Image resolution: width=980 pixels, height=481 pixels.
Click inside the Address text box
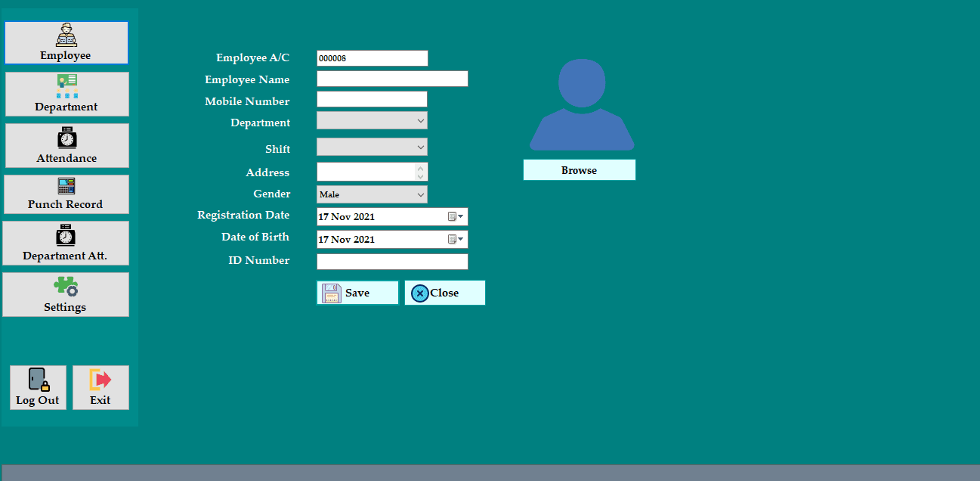tap(366, 172)
